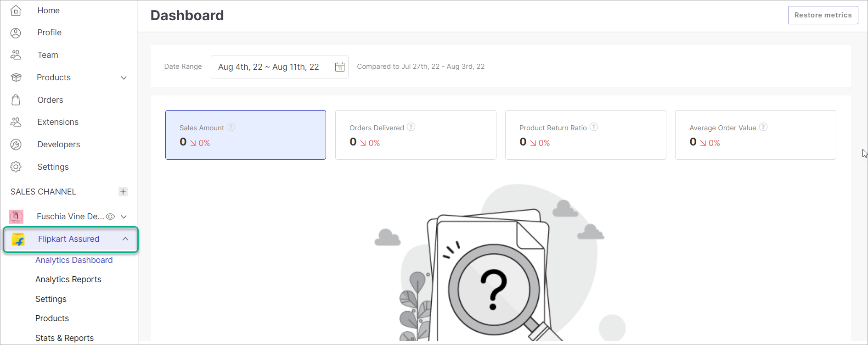The image size is (868, 345).
Task: Click help icon beside Average Order Value
Action: 763,127
